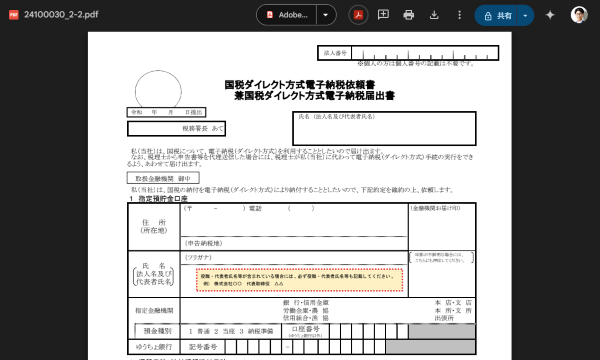Open the more actions three-dot menu

click(459, 15)
